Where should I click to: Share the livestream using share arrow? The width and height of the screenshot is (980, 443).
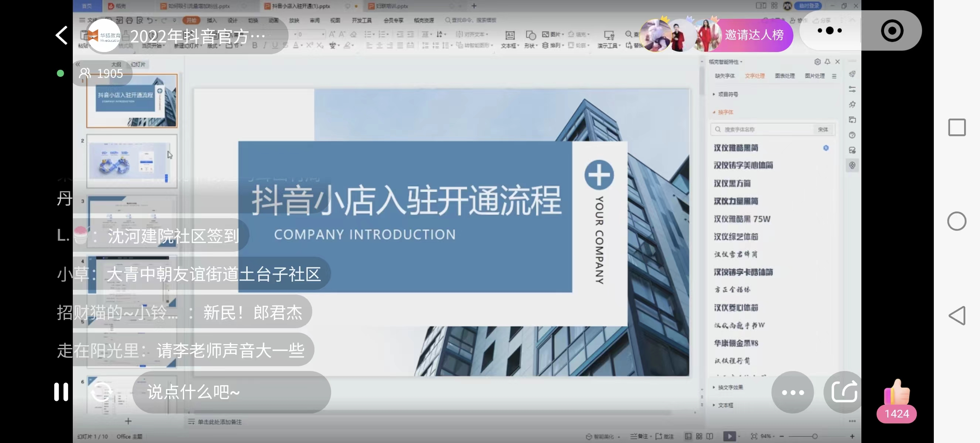click(x=844, y=392)
